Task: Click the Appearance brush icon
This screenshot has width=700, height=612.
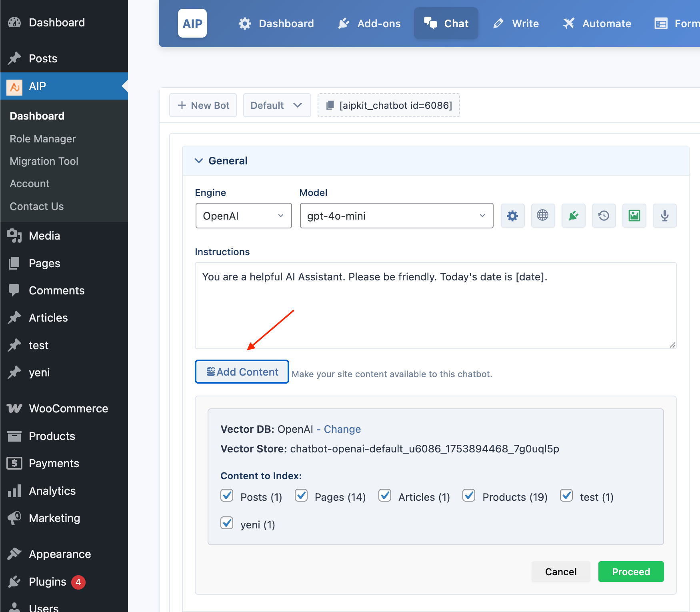Action: [x=14, y=554]
